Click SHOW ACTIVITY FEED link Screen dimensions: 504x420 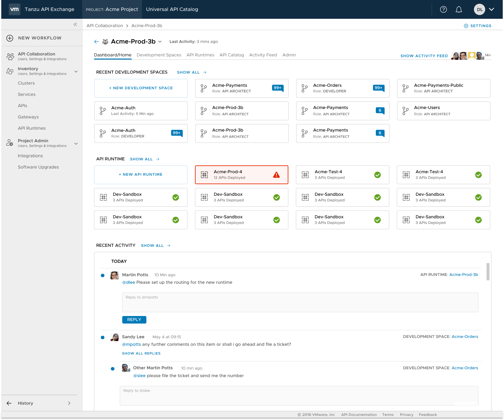[x=424, y=56]
